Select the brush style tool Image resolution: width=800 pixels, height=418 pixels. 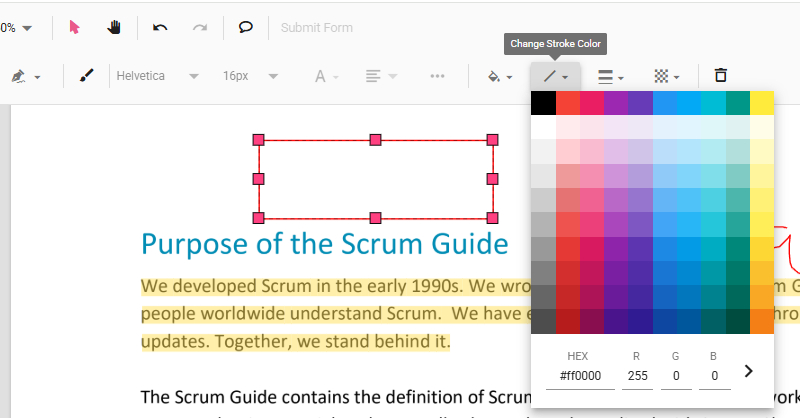pyautogui.click(x=86, y=76)
